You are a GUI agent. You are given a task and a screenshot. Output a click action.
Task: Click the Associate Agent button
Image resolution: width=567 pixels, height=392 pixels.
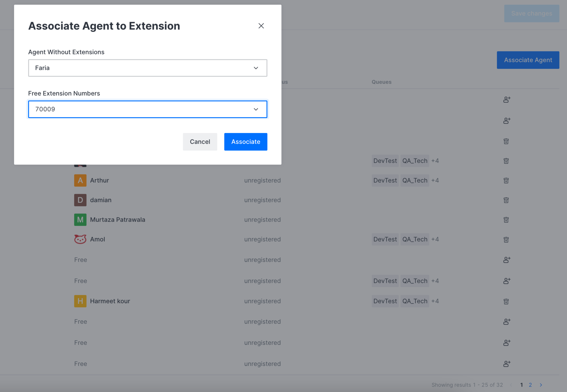pos(528,60)
